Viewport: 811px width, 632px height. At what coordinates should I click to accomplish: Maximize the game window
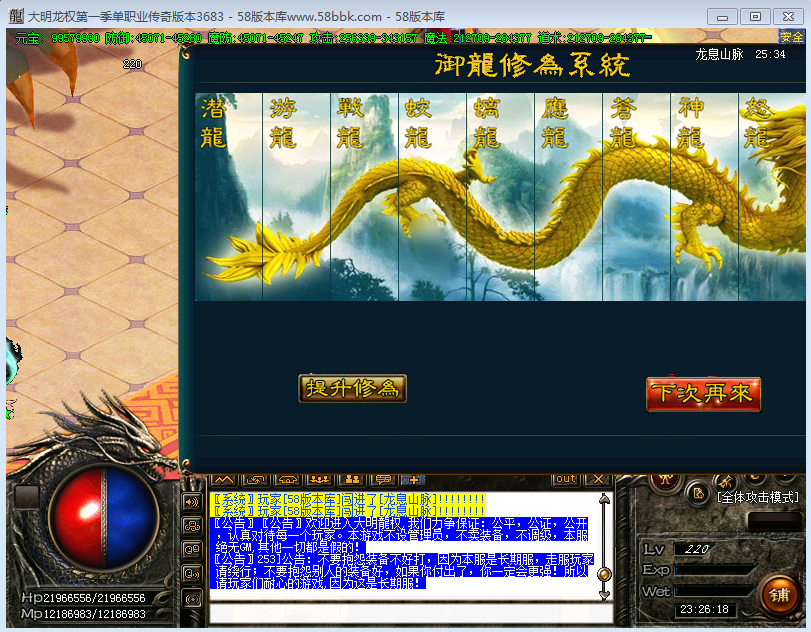(755, 17)
